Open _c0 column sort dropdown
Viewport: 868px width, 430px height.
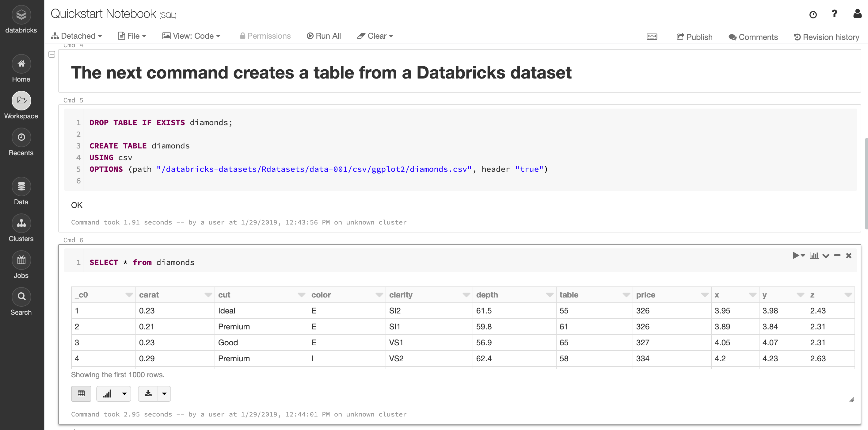pos(129,295)
